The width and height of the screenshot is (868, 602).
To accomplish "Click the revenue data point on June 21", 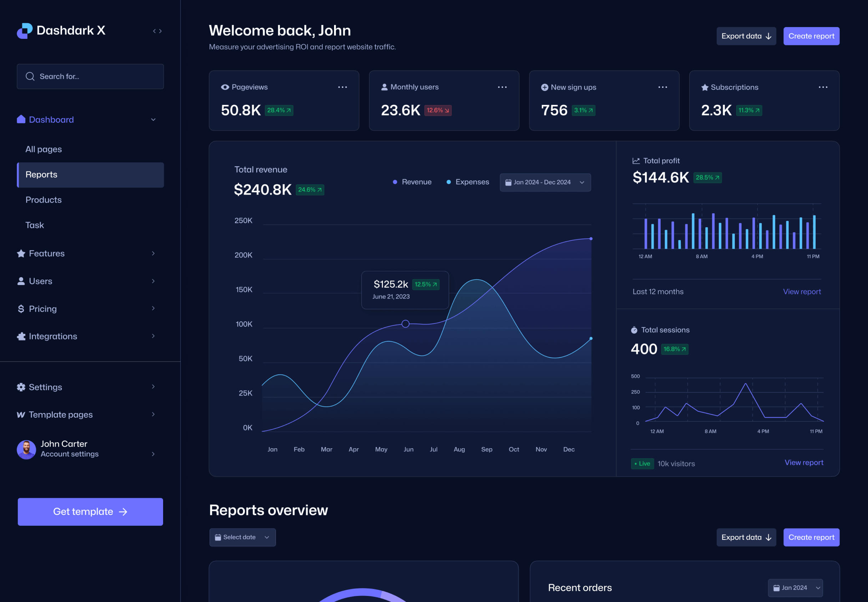I will pyautogui.click(x=405, y=323).
